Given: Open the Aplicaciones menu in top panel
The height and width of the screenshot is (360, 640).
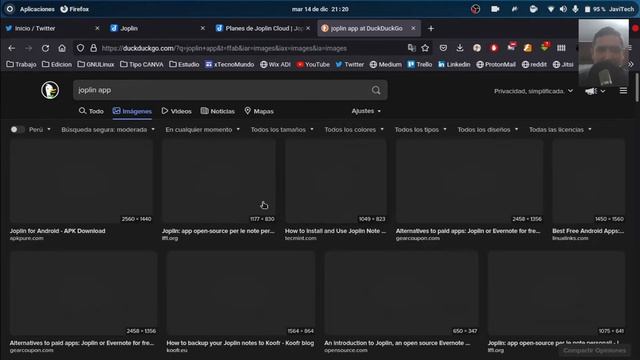Looking at the screenshot, I should [37, 9].
